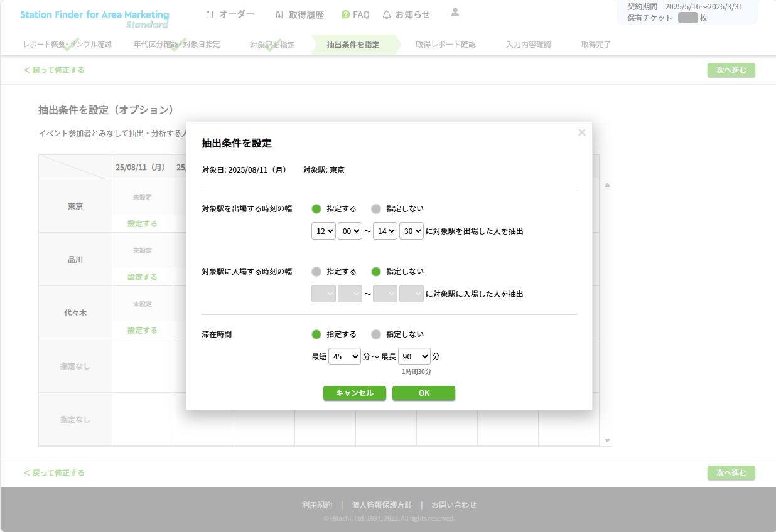The width and height of the screenshot is (776, 532).
Task: Open the user profile icon
Action: point(455,12)
